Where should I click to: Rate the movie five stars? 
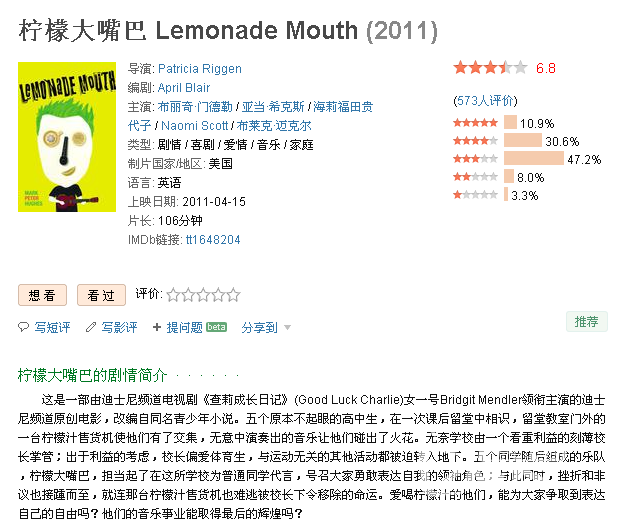point(234,295)
